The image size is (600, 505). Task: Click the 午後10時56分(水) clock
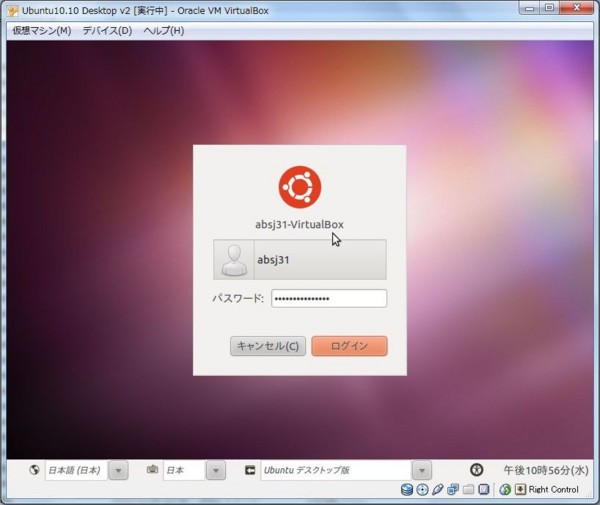[x=546, y=470]
